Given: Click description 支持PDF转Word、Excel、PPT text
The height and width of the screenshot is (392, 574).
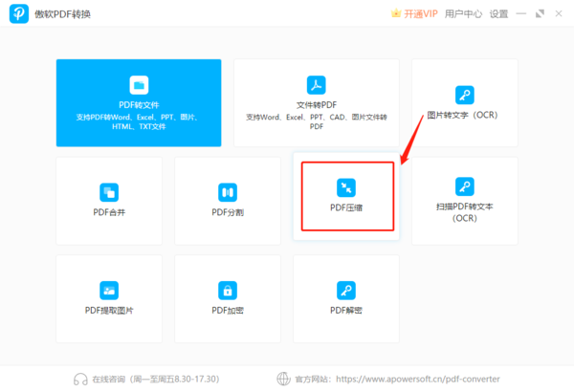Looking at the screenshot, I should click(x=138, y=121).
